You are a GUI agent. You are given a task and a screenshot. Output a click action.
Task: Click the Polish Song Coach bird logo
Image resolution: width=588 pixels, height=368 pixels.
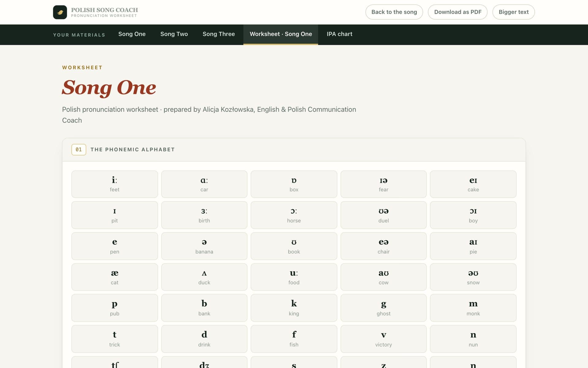tap(60, 12)
